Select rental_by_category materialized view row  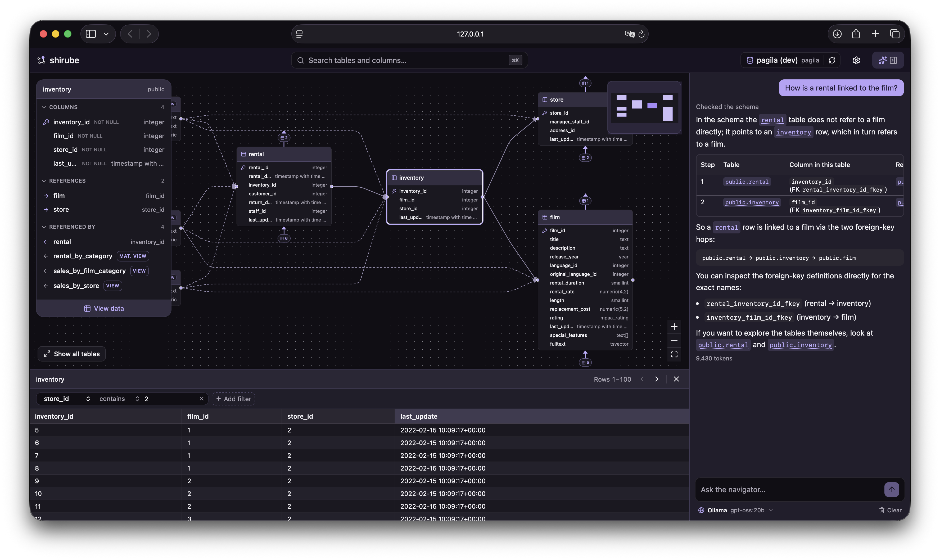(x=104, y=256)
